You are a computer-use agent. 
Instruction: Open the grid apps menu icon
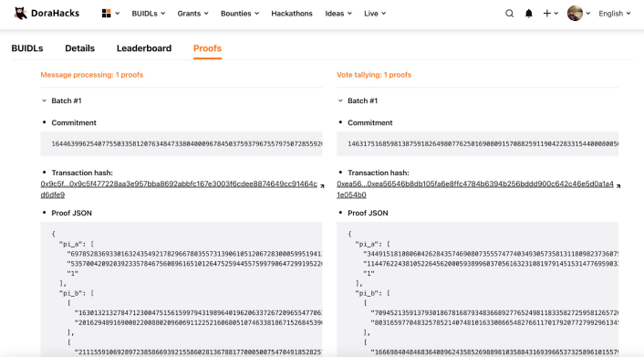coord(107,14)
